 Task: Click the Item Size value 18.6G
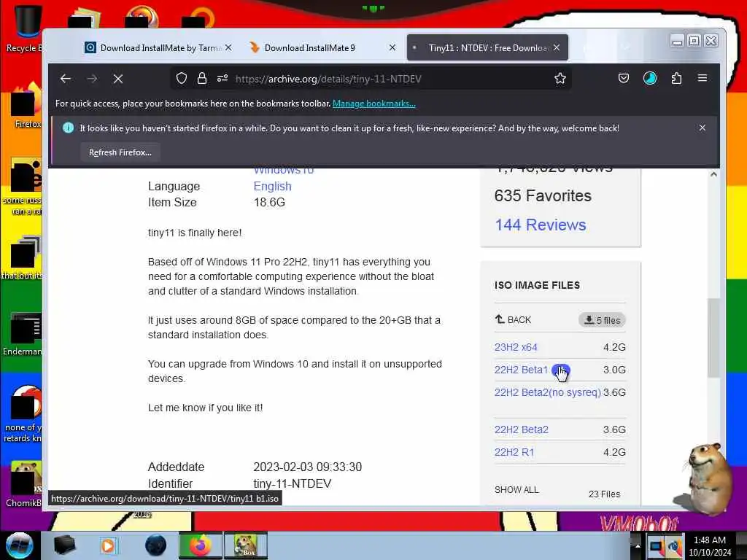click(x=269, y=203)
